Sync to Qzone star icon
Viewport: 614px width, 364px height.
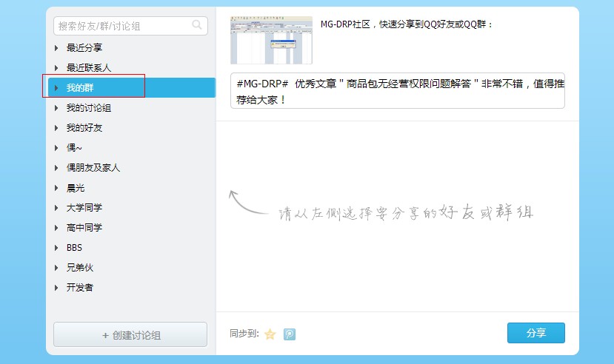click(270, 334)
